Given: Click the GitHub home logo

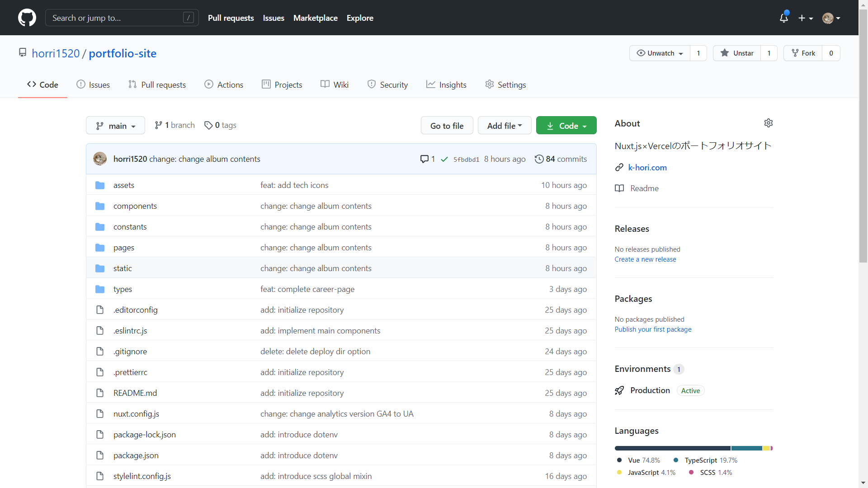Looking at the screenshot, I should 27,18.
